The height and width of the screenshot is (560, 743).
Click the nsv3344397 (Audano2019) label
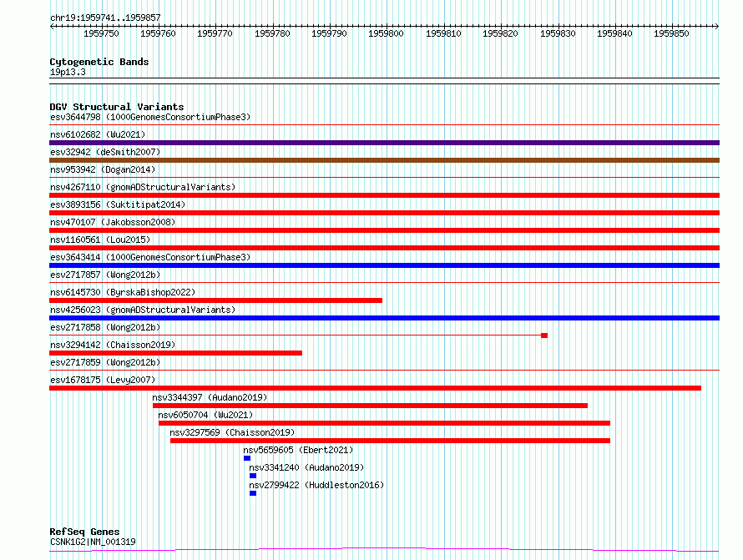(x=210, y=397)
